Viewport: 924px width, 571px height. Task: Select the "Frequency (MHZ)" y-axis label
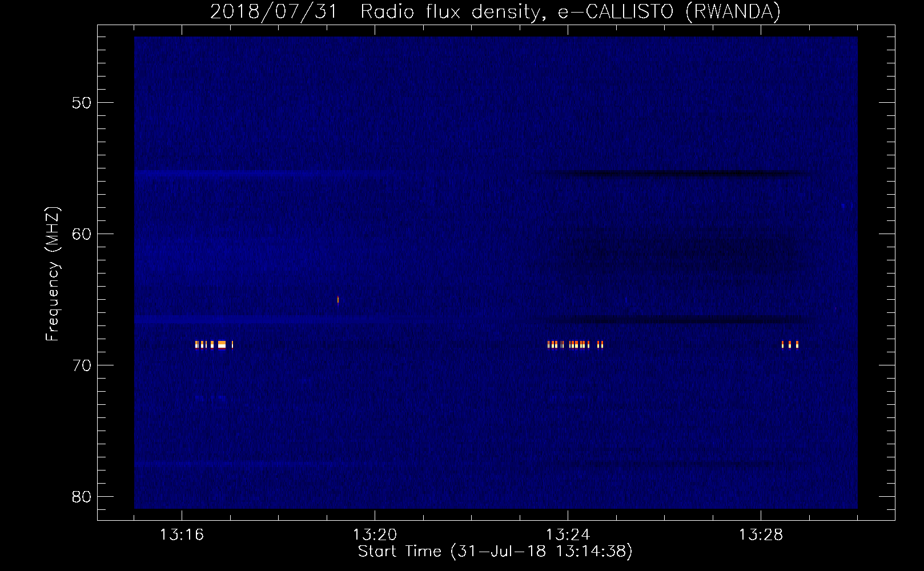[53, 274]
